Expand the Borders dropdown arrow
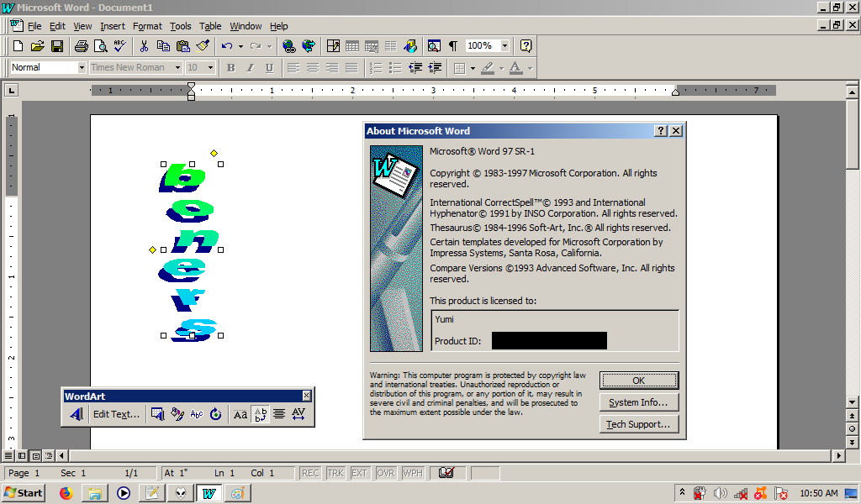861x504 pixels. click(x=473, y=68)
